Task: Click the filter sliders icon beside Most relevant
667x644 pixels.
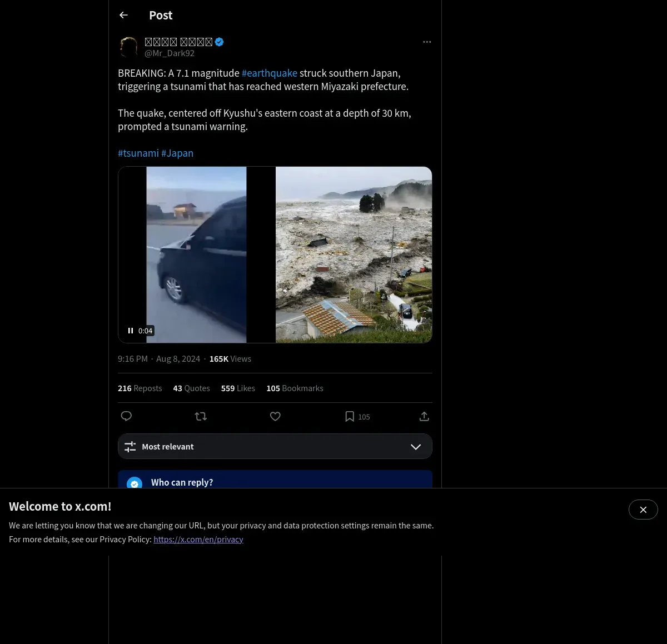Action: (x=130, y=447)
